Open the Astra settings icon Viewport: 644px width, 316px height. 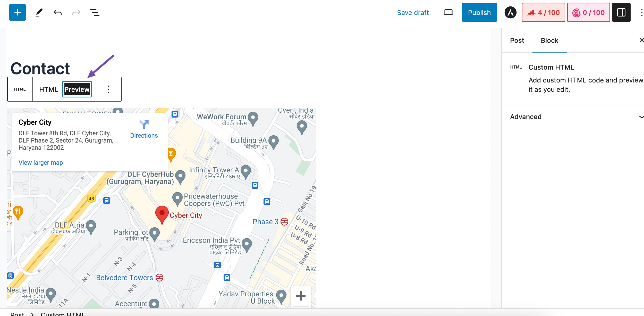tap(510, 12)
